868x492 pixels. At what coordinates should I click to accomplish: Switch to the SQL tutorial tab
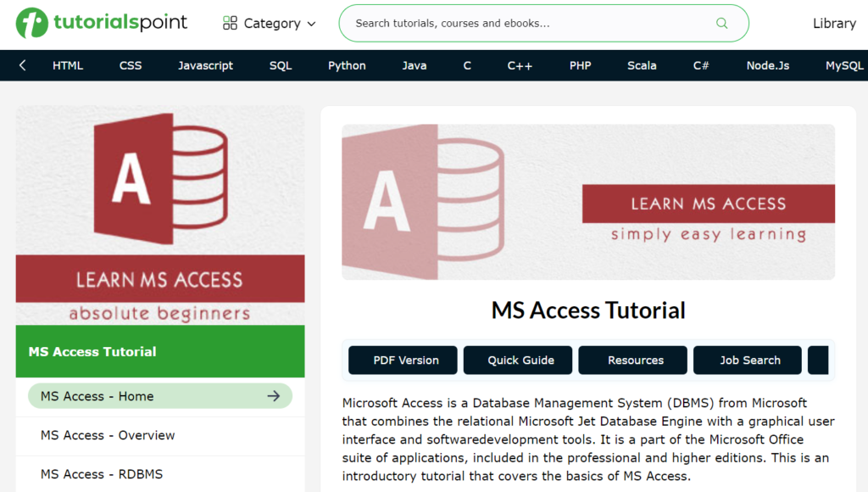280,64
